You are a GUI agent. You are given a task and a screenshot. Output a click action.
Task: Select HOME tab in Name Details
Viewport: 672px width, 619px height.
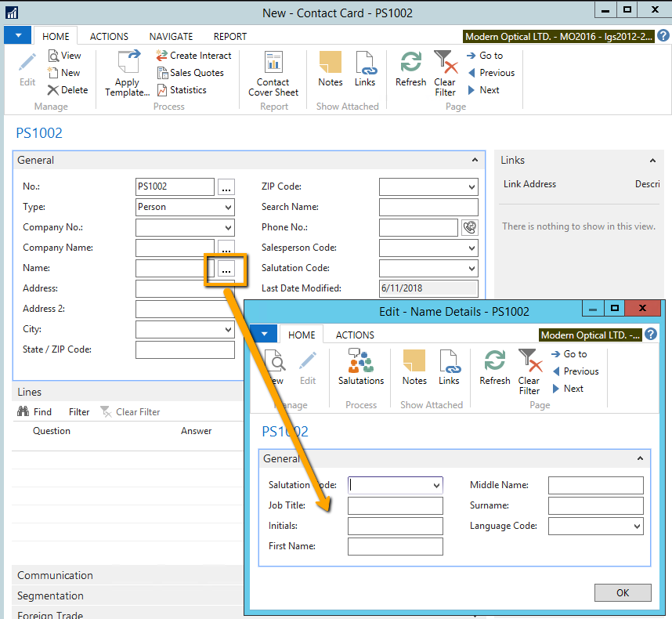(302, 335)
